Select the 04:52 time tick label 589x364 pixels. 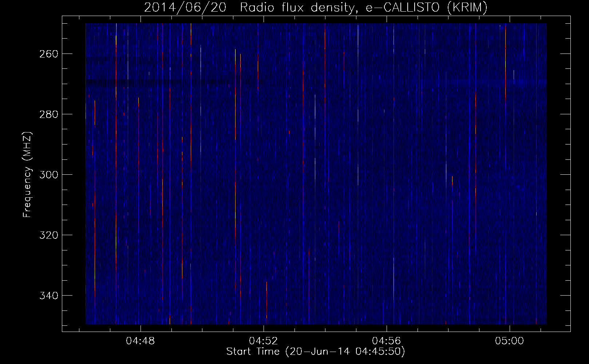pos(264,341)
